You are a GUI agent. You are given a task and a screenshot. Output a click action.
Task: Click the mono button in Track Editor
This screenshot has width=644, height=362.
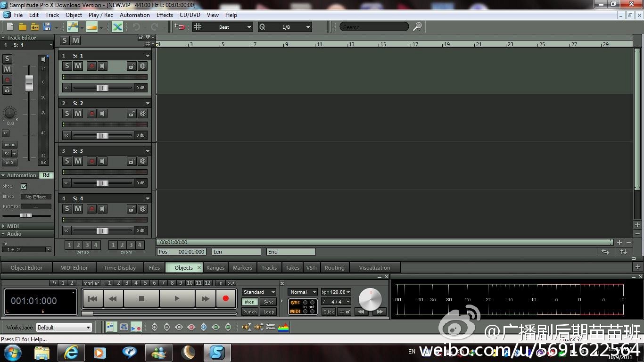(x=10, y=145)
